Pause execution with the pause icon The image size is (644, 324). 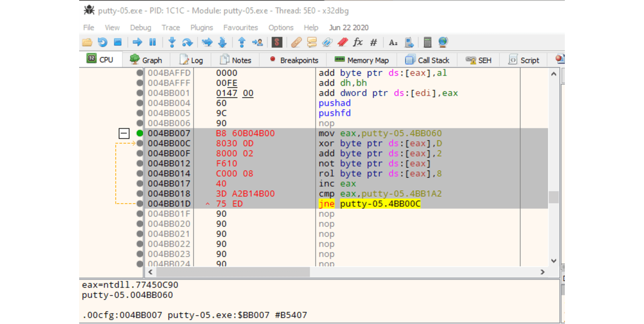153,42
